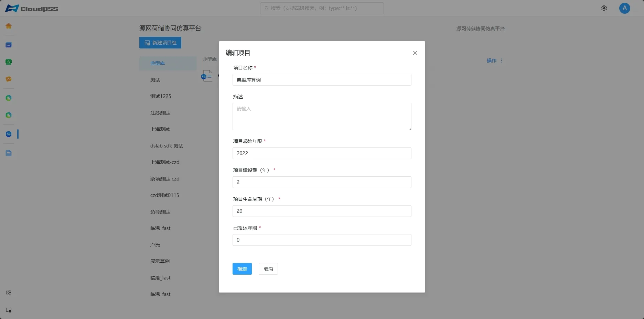Focus the 项目名称 input field
Viewport: 644px width, 319px height.
(322, 80)
